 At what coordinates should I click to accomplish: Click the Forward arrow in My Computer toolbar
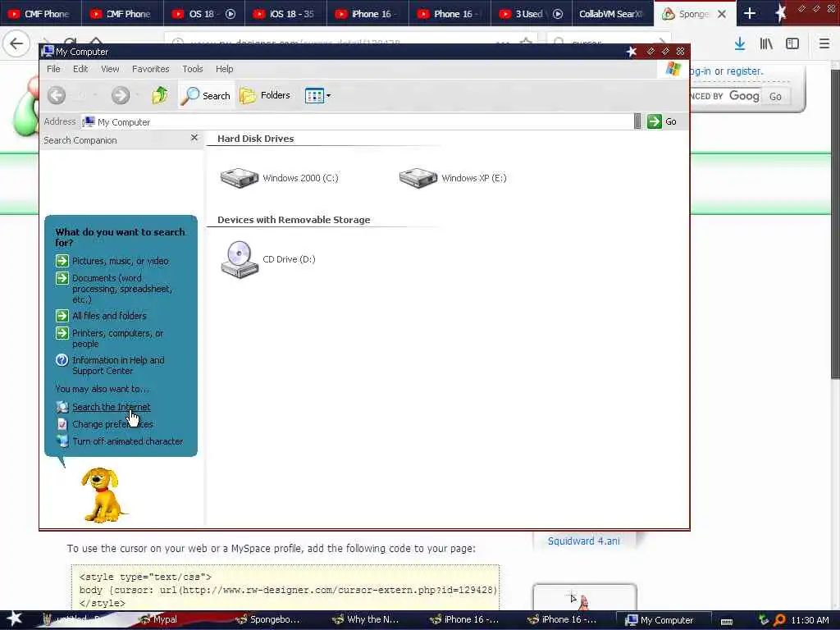[121, 95]
